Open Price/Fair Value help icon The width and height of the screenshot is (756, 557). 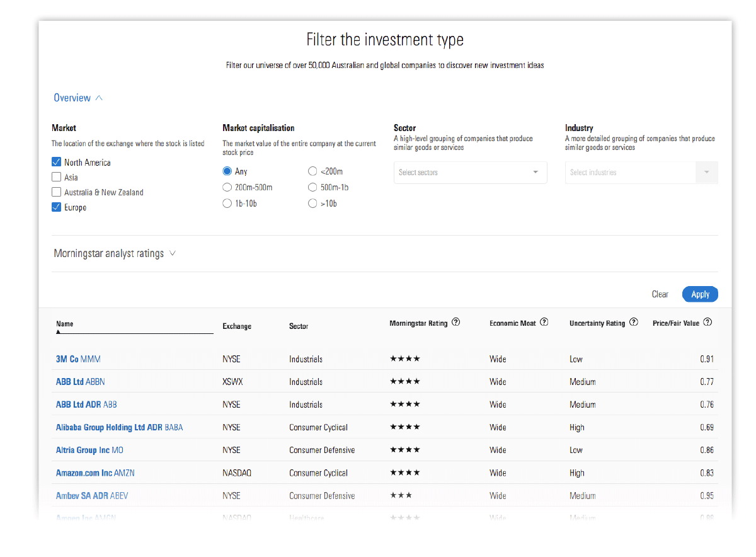tap(707, 323)
